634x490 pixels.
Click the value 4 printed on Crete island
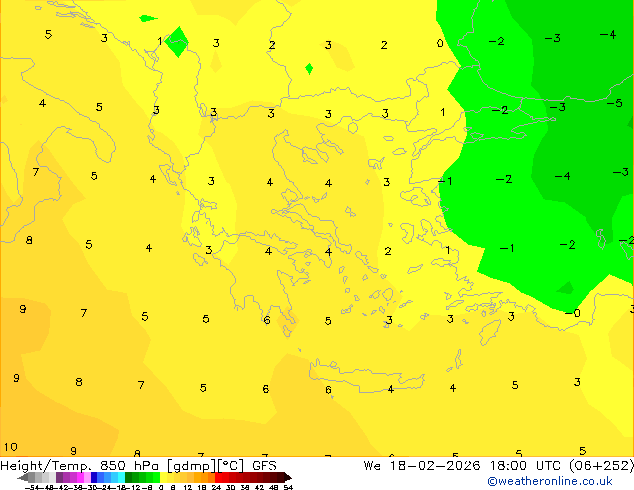click(x=391, y=389)
